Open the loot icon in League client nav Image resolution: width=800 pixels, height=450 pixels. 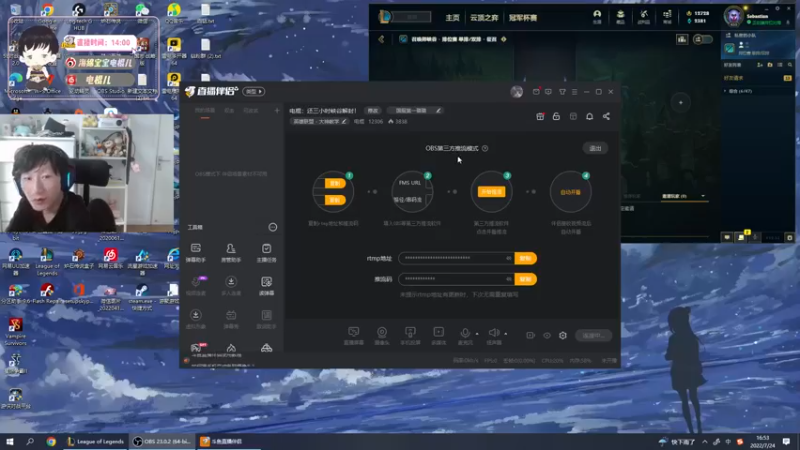coord(644,17)
